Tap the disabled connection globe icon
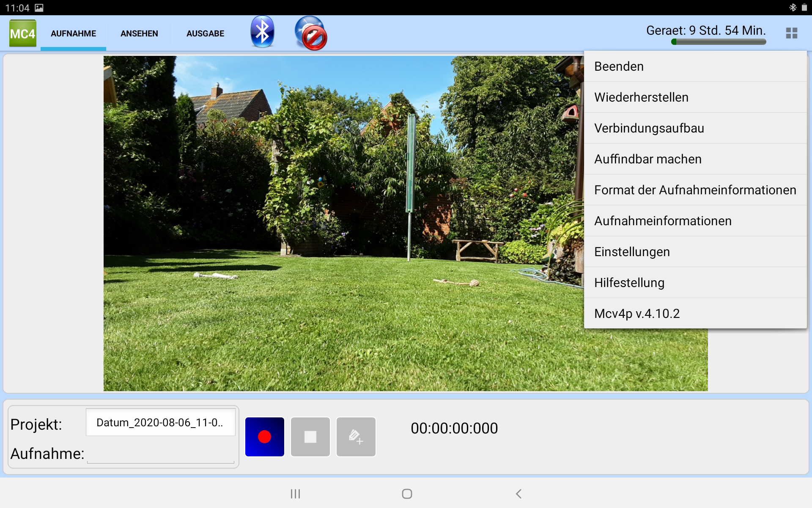Screen dimensions: 812x508 pyautogui.click(x=311, y=33)
